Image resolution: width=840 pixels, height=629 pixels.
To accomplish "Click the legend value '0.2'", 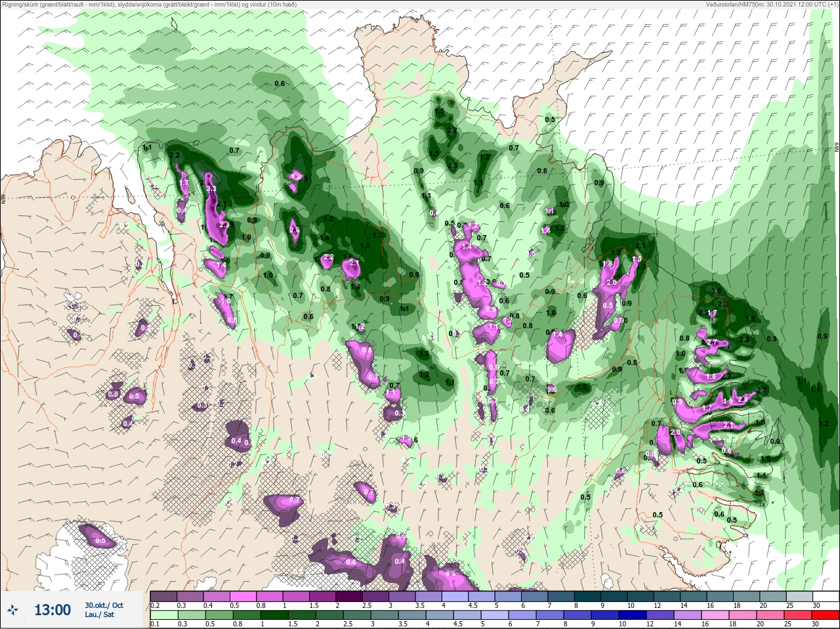I will (x=155, y=605).
